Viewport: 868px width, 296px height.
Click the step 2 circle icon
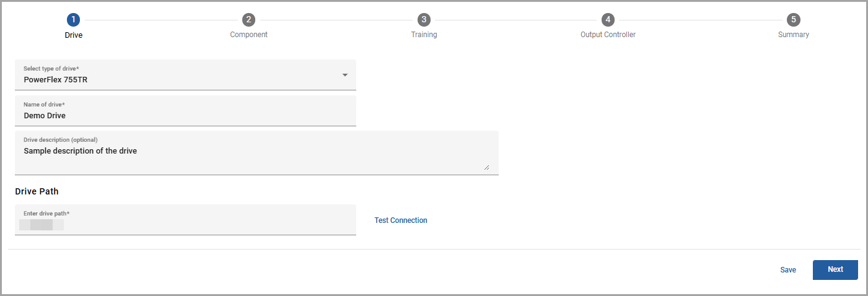(x=248, y=20)
